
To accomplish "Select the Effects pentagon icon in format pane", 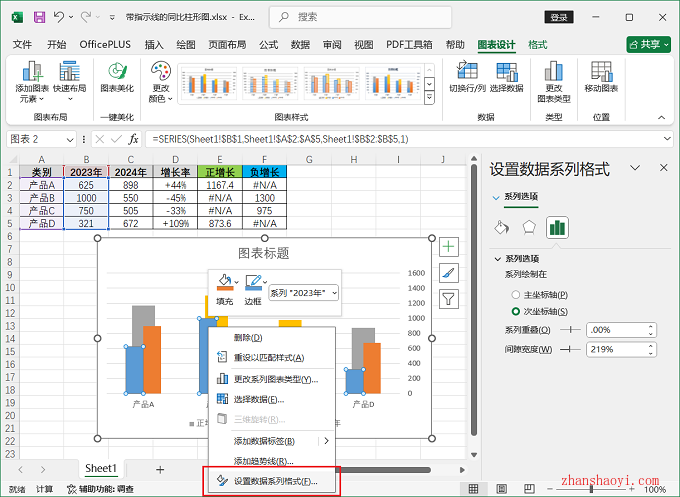I will pyautogui.click(x=529, y=227).
